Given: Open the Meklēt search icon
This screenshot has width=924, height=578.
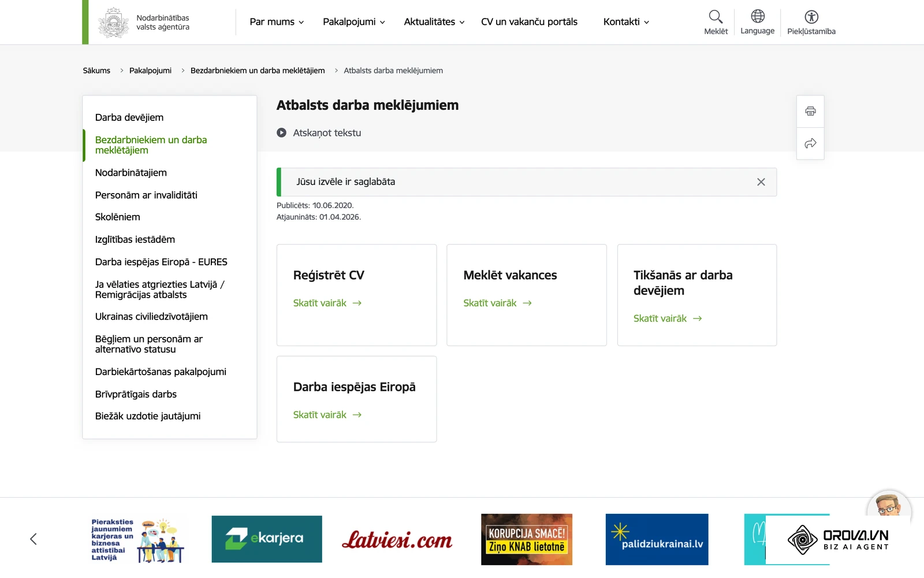Looking at the screenshot, I should [x=716, y=22].
